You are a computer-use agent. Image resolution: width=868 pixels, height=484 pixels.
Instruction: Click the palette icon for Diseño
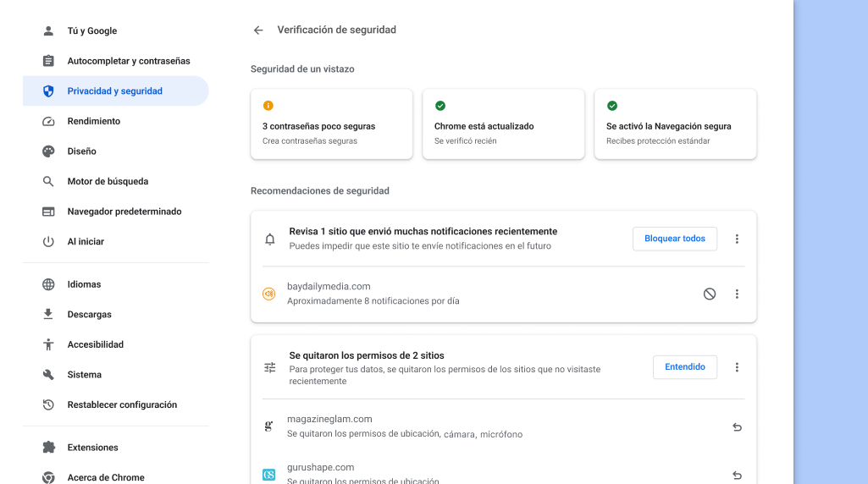[x=49, y=151]
